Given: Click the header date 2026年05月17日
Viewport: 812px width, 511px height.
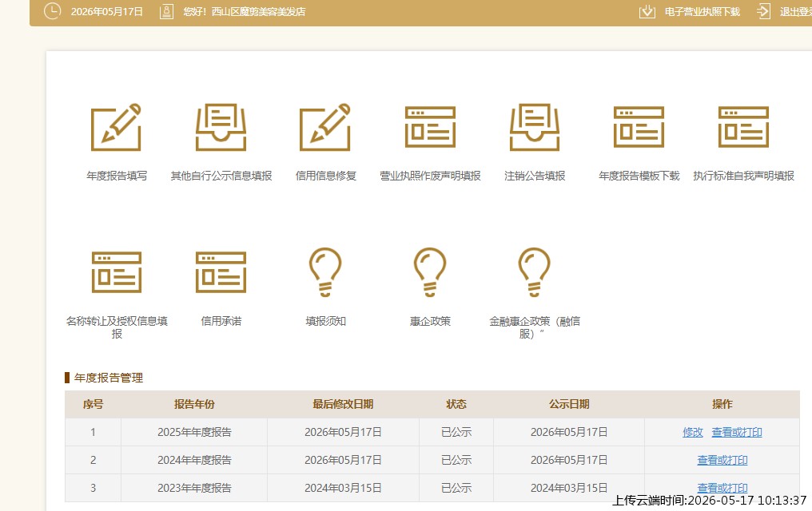Looking at the screenshot, I should (x=106, y=12).
